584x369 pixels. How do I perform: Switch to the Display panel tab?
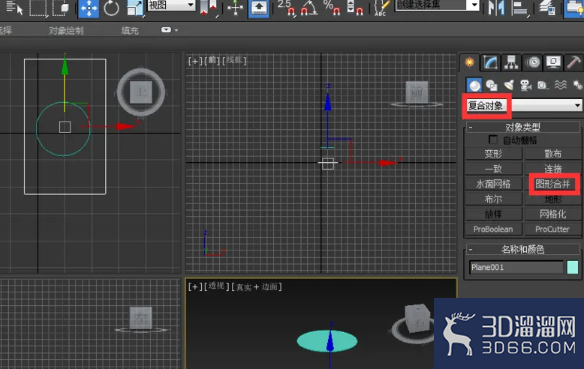pos(553,62)
